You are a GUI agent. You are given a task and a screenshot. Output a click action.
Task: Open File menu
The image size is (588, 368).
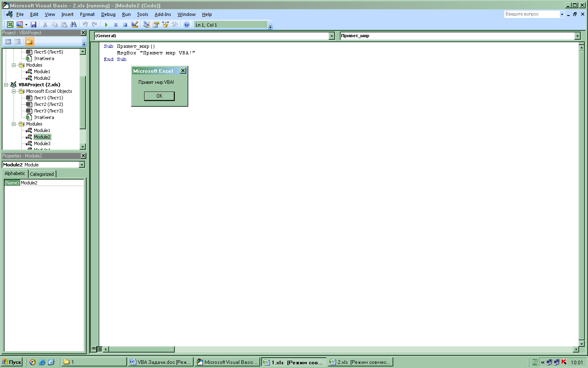pyautogui.click(x=20, y=14)
